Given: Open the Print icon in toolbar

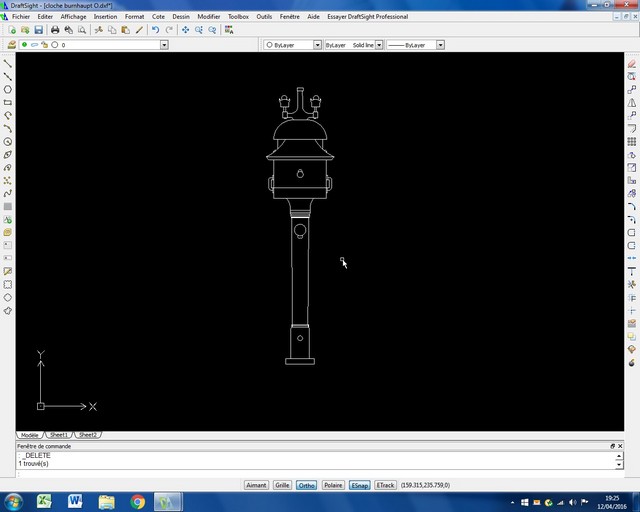Looking at the screenshot, I should [x=55, y=30].
